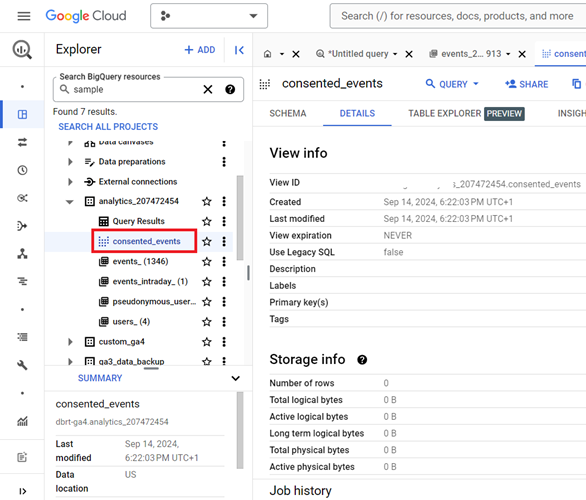Image resolution: width=586 pixels, height=500 pixels.
Task: Open Data transfers sidebar icon
Action: point(22,142)
